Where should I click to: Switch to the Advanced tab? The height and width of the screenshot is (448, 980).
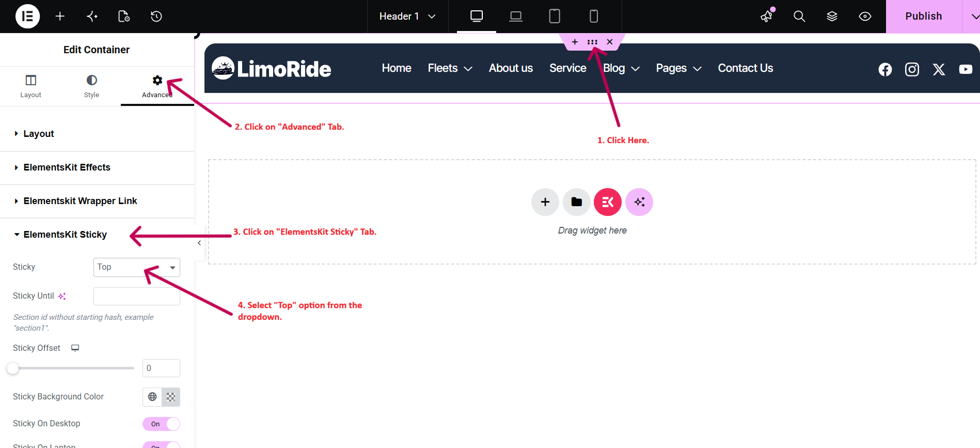click(157, 86)
